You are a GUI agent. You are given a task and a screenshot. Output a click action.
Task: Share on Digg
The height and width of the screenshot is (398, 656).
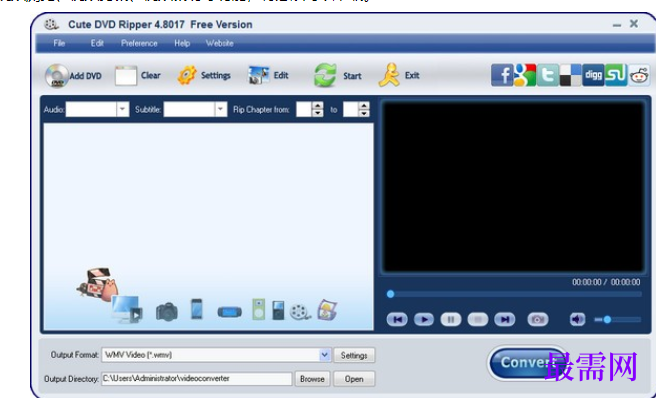[x=593, y=75]
